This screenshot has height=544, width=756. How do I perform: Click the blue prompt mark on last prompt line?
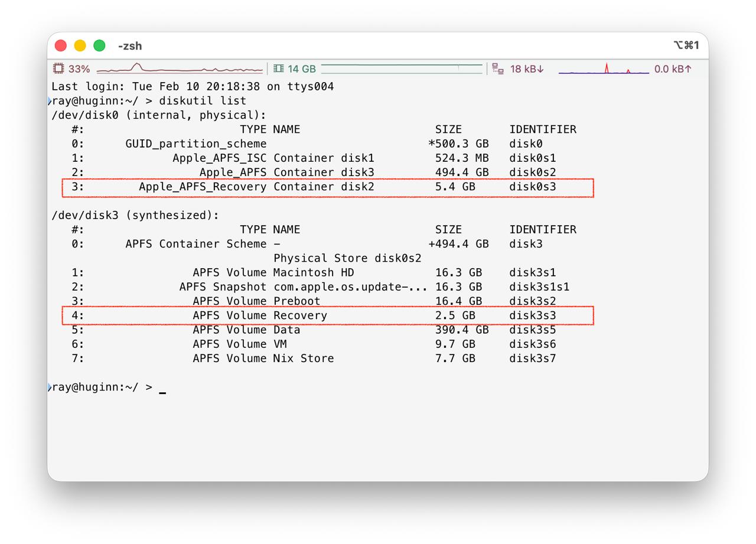point(50,387)
